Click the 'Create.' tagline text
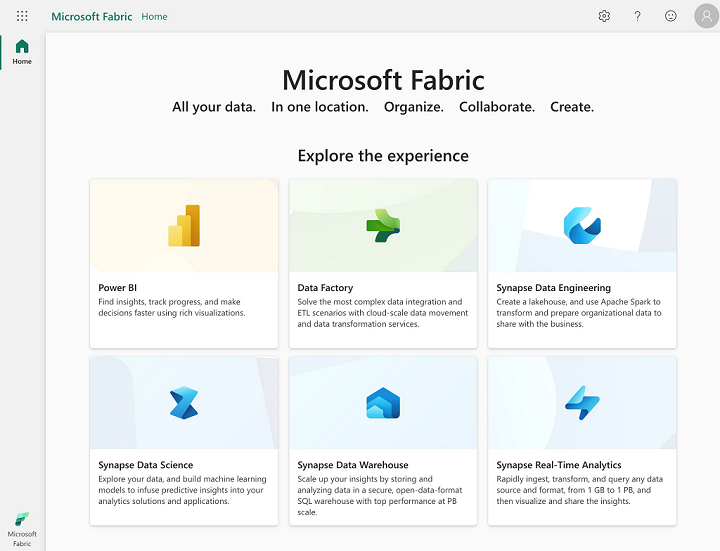This screenshot has width=720, height=551. (x=572, y=107)
